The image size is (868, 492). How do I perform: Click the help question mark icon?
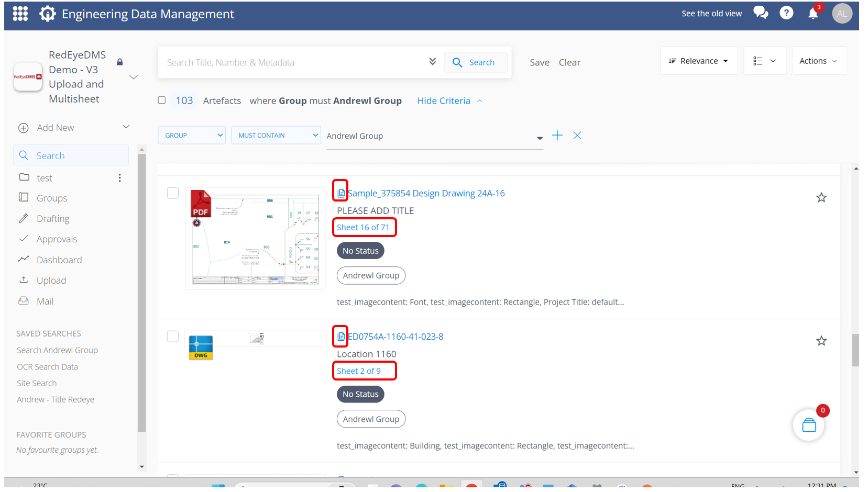point(786,13)
